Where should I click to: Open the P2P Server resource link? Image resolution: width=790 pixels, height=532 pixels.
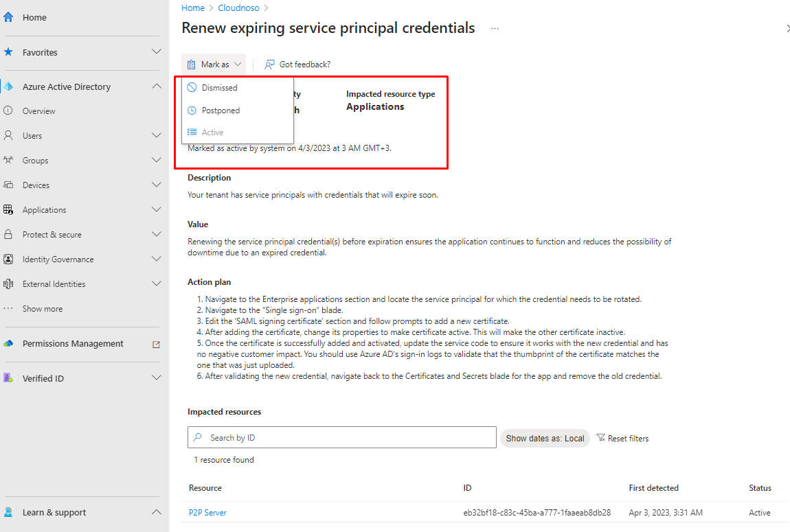207,513
